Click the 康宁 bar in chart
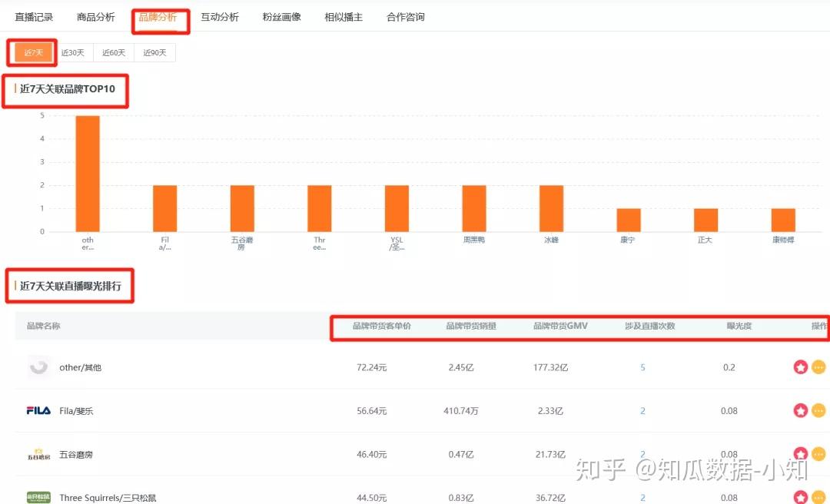 629,220
